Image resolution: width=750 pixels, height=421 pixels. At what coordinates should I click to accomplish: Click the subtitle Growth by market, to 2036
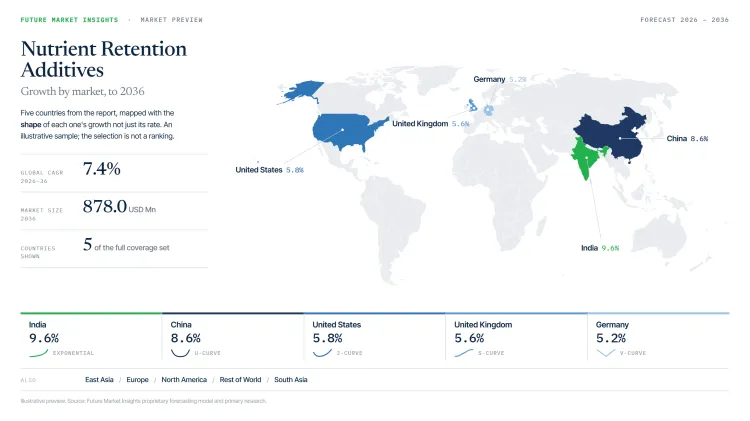click(82, 91)
